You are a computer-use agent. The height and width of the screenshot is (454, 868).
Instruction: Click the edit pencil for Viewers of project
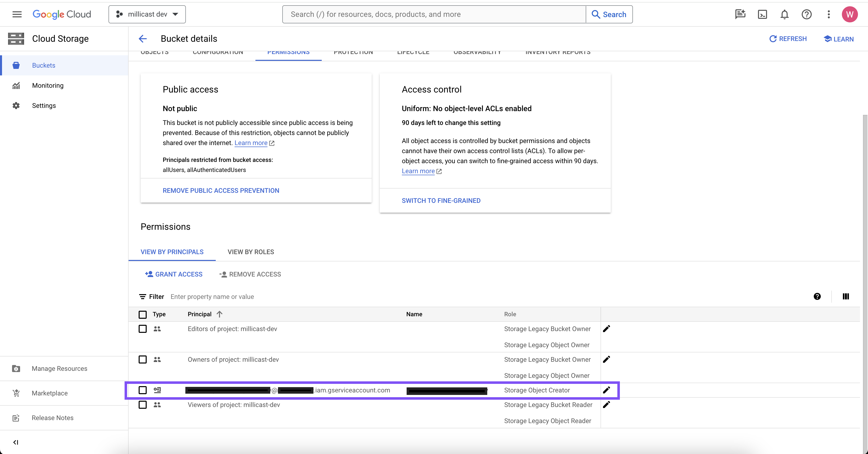point(607,405)
